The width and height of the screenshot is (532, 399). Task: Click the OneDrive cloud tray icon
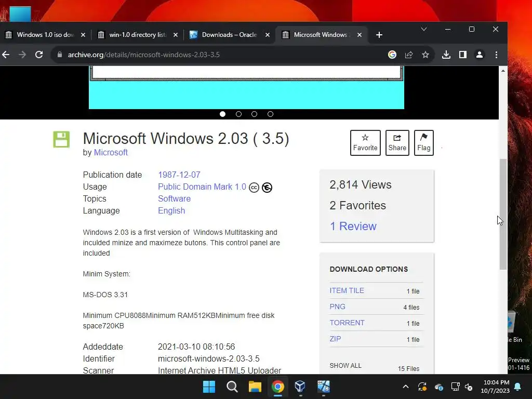coord(438,387)
